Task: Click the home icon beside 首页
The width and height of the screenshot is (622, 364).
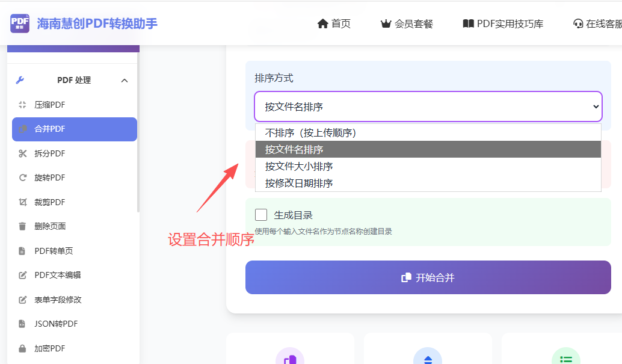Action: (x=323, y=24)
